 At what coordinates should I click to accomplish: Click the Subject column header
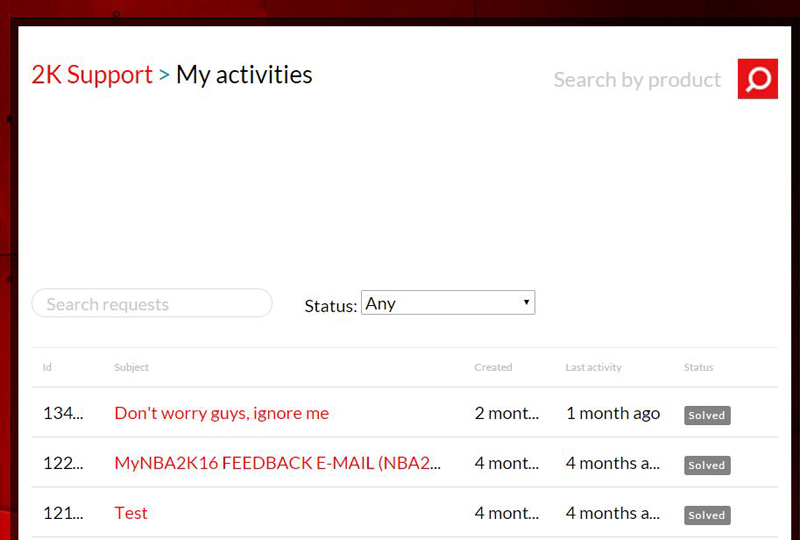click(x=131, y=367)
